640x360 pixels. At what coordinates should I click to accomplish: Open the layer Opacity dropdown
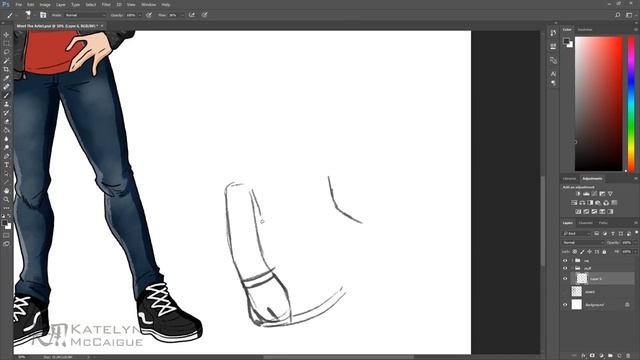636,242
